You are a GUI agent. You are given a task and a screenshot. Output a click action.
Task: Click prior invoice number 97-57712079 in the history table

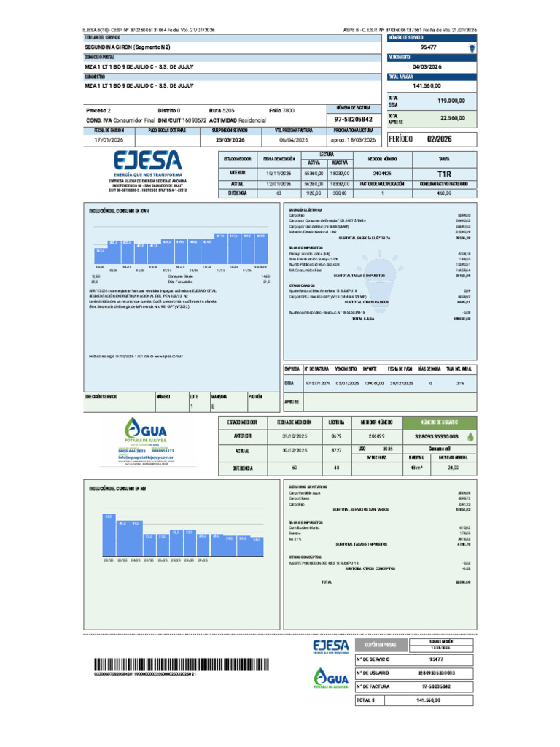pos(318,383)
